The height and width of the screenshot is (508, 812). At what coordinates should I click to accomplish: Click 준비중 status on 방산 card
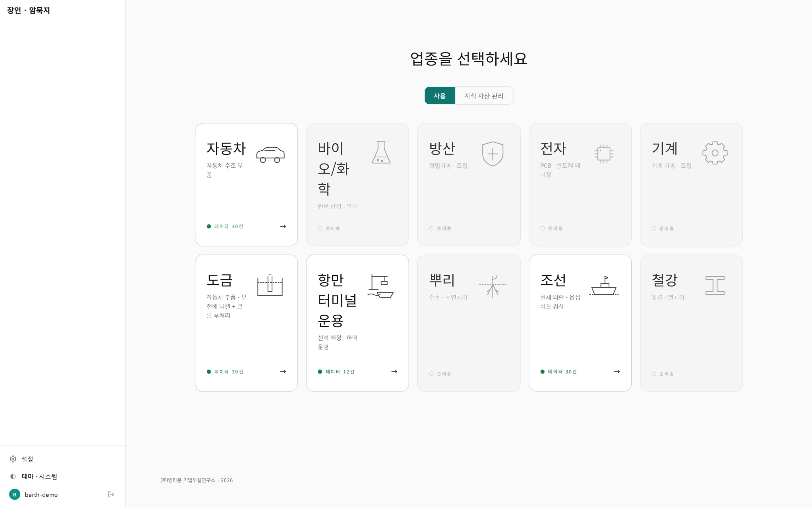click(440, 228)
